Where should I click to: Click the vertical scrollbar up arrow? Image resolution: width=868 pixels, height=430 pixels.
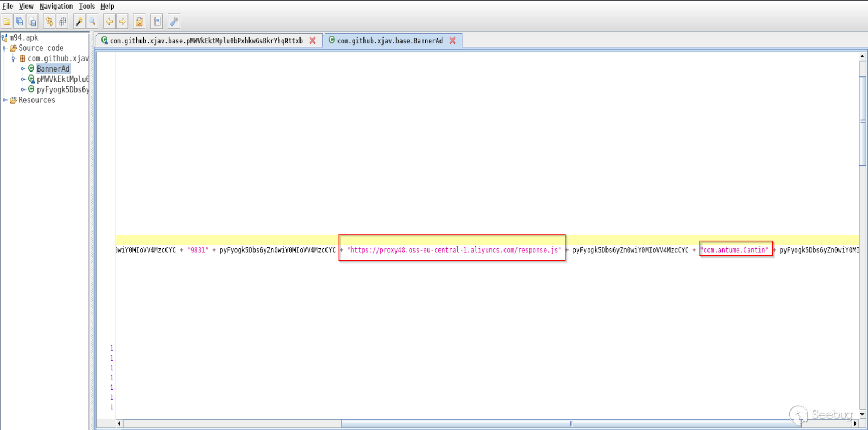click(x=863, y=56)
